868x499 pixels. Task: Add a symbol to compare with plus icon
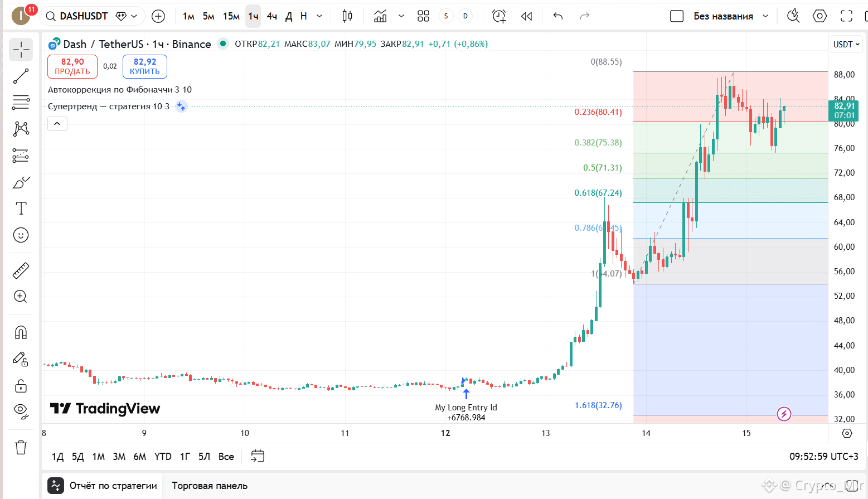pos(158,16)
